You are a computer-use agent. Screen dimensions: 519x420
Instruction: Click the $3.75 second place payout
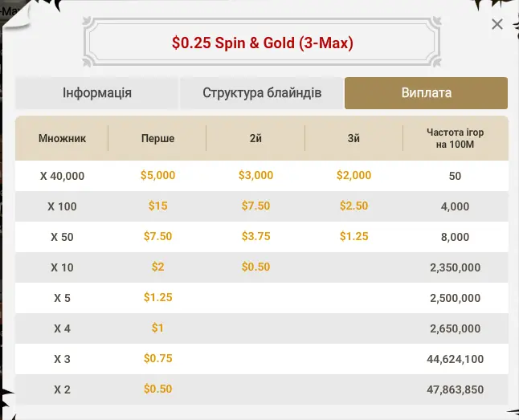coord(255,236)
